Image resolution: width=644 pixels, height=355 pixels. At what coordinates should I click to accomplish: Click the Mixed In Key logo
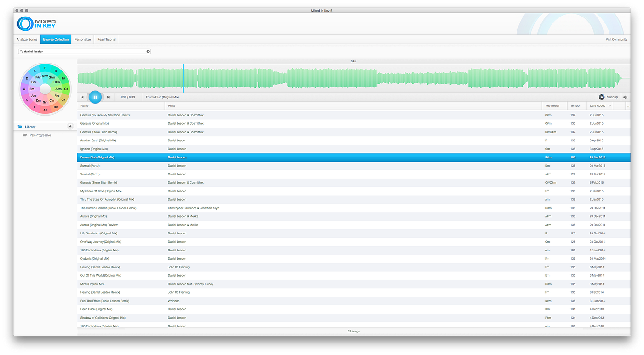37,24
